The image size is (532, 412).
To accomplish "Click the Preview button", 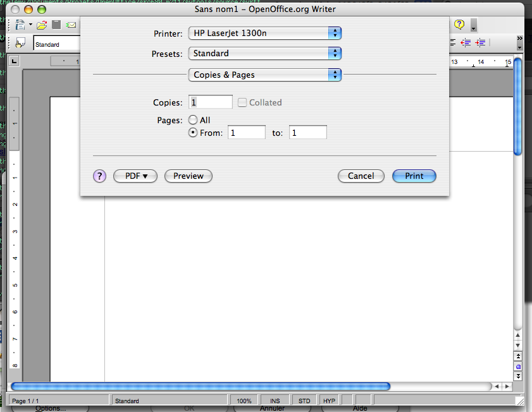I will [189, 176].
